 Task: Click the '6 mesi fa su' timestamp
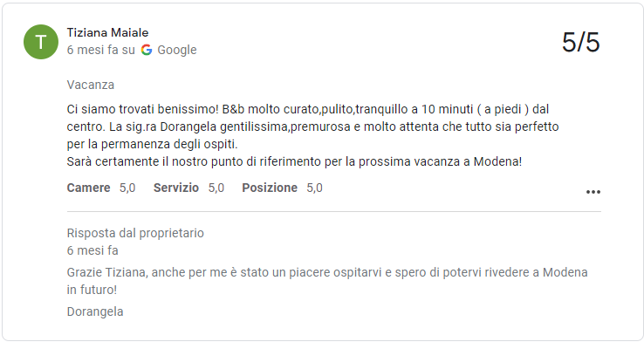pyautogui.click(x=100, y=50)
